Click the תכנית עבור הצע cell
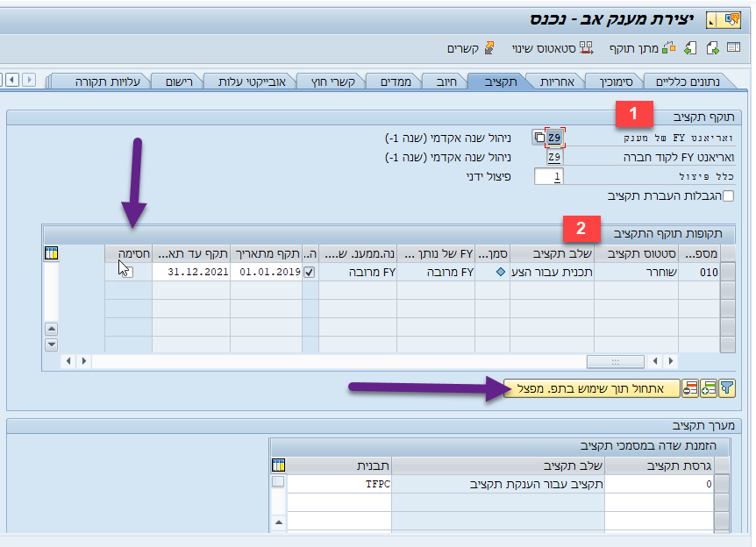756x547 pixels. (x=552, y=272)
